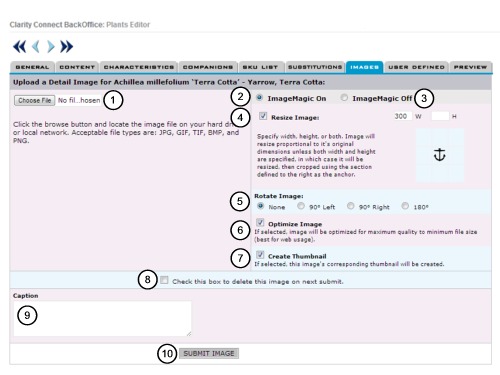This screenshot has width=500, height=375.
Task: Select the Images tab
Action: [364, 67]
